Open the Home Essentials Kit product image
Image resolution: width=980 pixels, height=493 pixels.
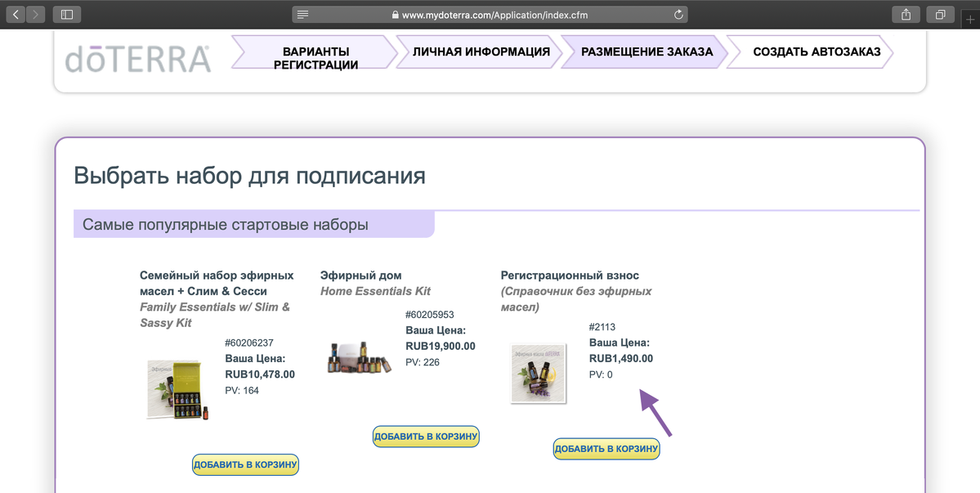click(360, 356)
